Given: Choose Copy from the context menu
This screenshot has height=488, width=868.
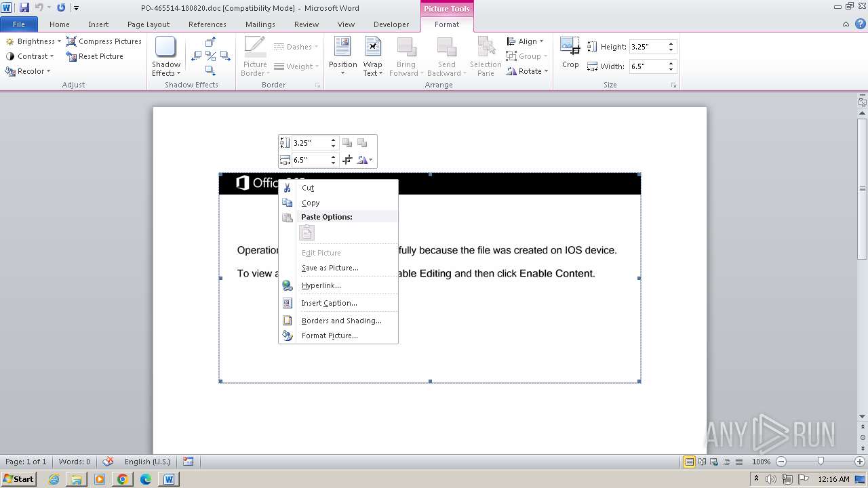Looking at the screenshot, I should 338,203.
